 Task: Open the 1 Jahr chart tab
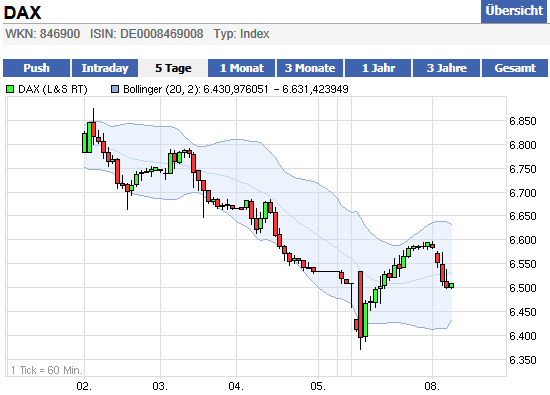[x=378, y=68]
